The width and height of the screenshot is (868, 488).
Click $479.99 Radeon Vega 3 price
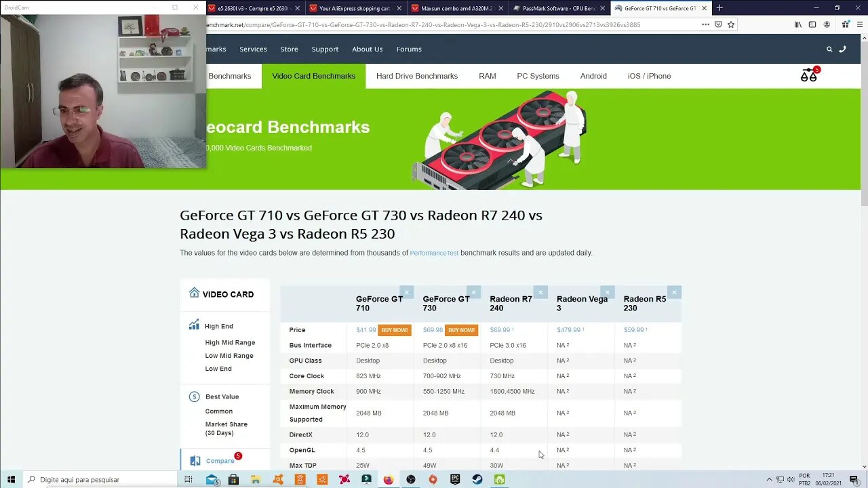569,330
